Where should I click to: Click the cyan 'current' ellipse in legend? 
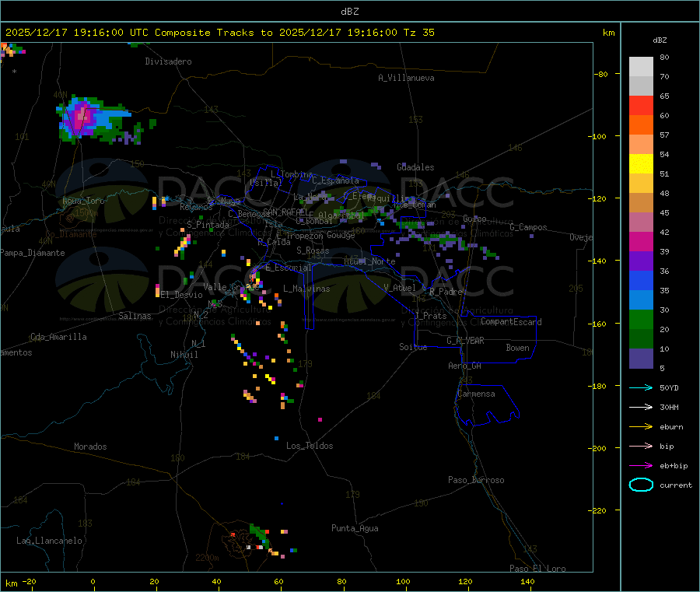tap(641, 485)
